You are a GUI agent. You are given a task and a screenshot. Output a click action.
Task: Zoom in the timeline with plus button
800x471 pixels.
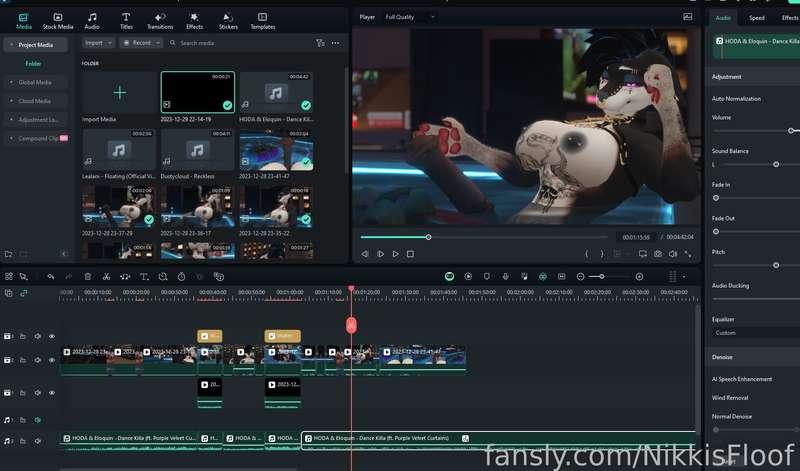pos(639,277)
